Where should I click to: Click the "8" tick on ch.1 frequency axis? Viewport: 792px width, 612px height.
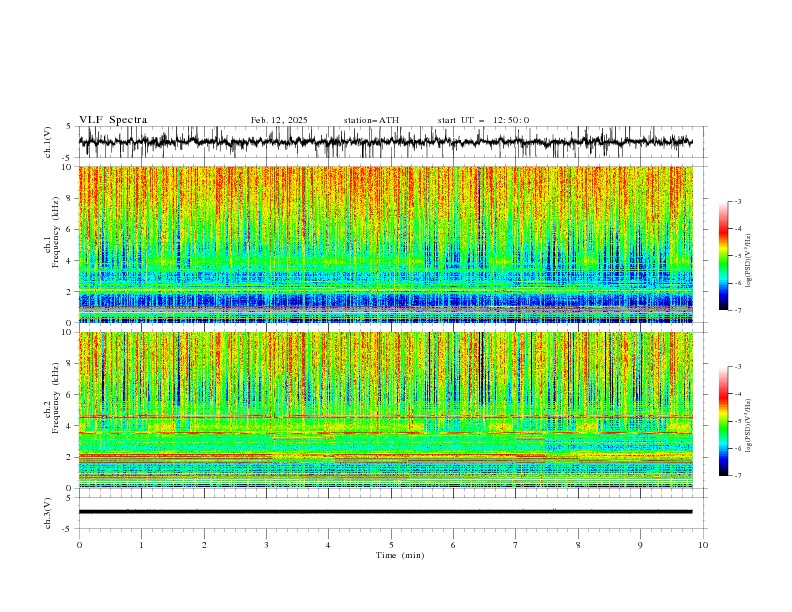[69, 198]
